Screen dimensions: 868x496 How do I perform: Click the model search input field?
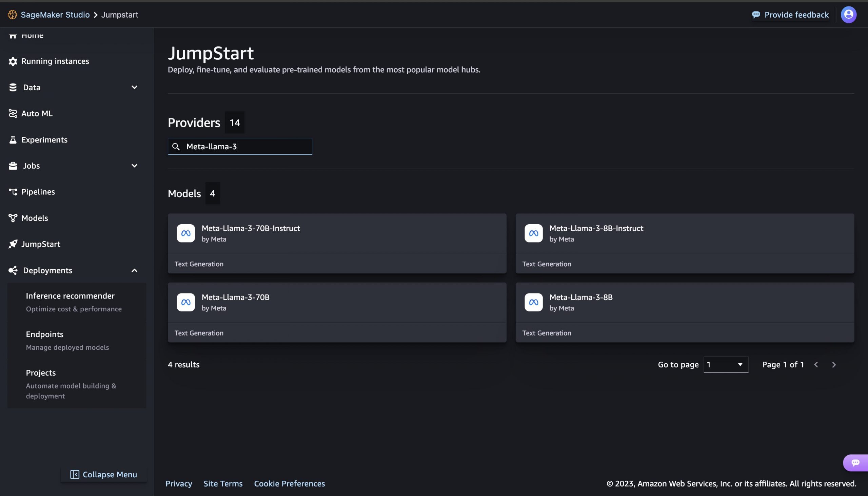pos(240,147)
